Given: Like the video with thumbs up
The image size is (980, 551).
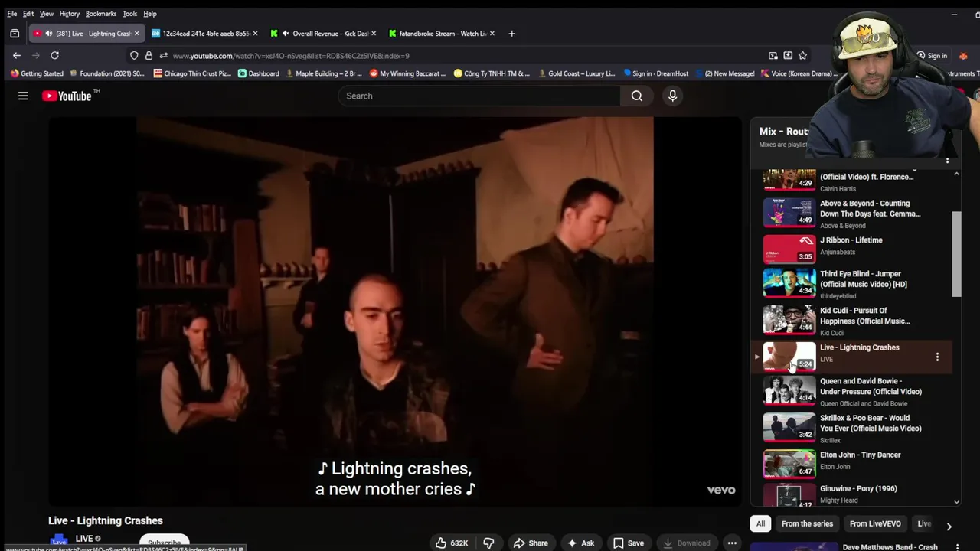Looking at the screenshot, I should pyautogui.click(x=452, y=543).
